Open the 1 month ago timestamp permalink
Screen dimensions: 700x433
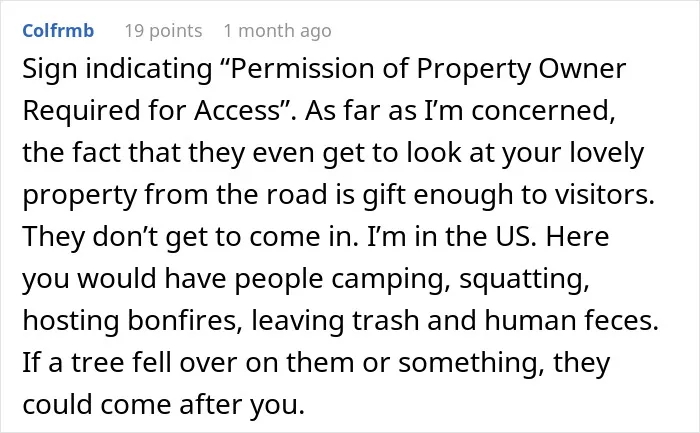point(277,31)
